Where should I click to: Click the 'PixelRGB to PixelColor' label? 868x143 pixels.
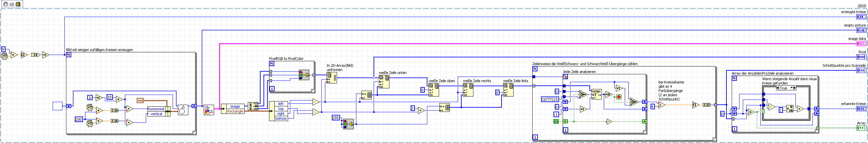(286, 59)
